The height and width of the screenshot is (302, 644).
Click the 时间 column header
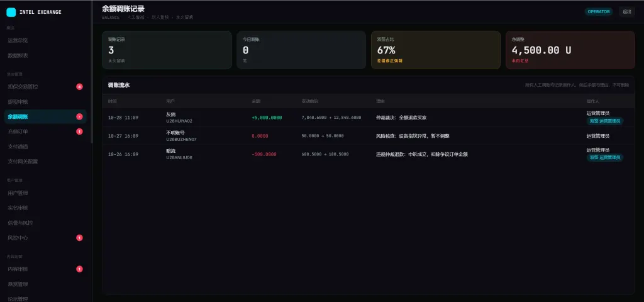[112, 101]
